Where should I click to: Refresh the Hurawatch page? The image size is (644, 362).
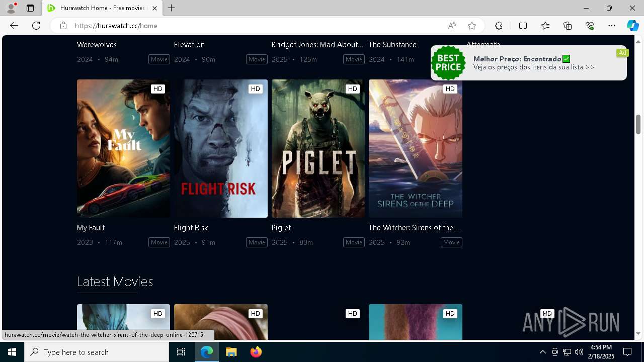pyautogui.click(x=36, y=26)
